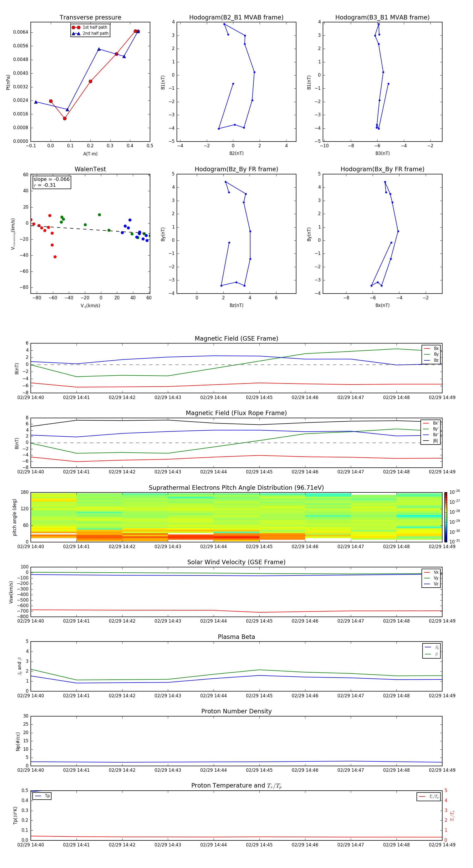
Task: Click 'Proton Temperature and Te/Tp' title
Action: click(x=236, y=786)
